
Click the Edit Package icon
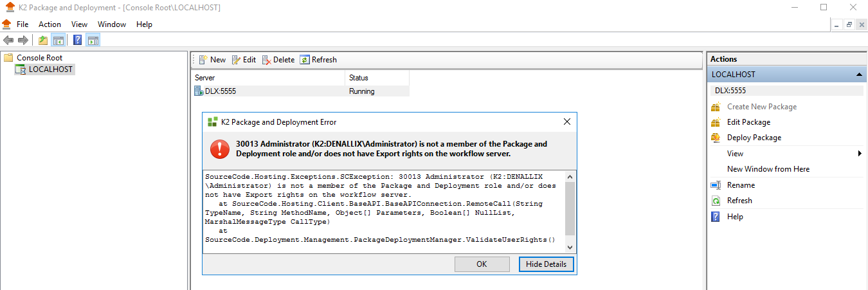(716, 122)
